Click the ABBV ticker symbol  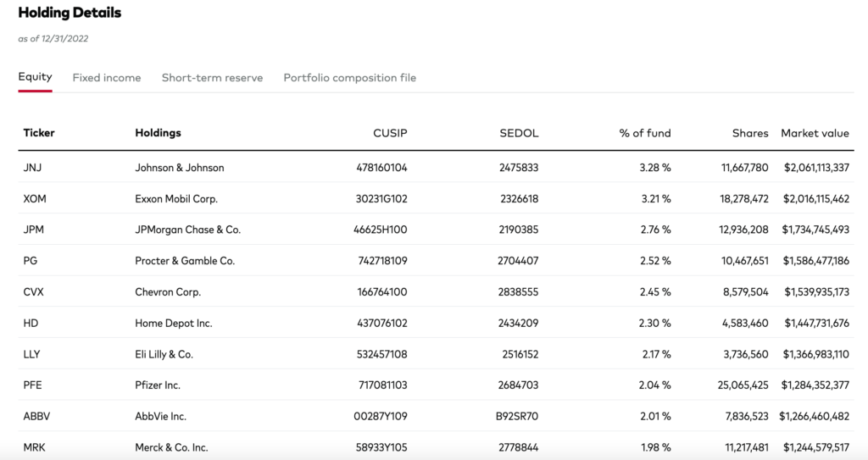(35, 417)
